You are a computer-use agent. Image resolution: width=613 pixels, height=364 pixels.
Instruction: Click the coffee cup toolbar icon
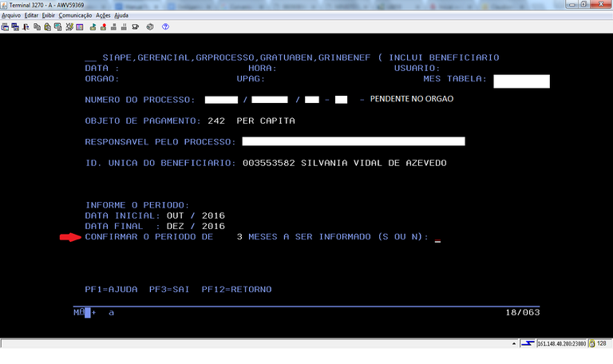pos(135,27)
